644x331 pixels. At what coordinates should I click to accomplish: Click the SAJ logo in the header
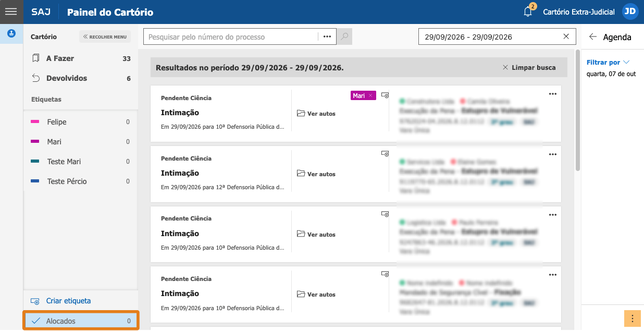coord(41,12)
